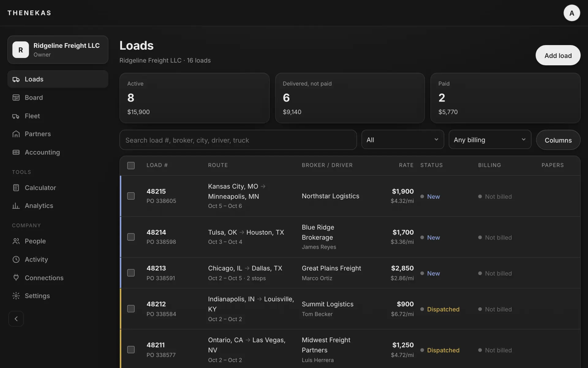Select load 48213 checkbox

(131, 273)
